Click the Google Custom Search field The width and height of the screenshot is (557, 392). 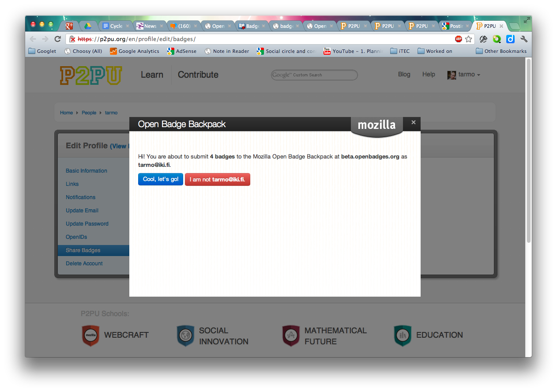314,75
